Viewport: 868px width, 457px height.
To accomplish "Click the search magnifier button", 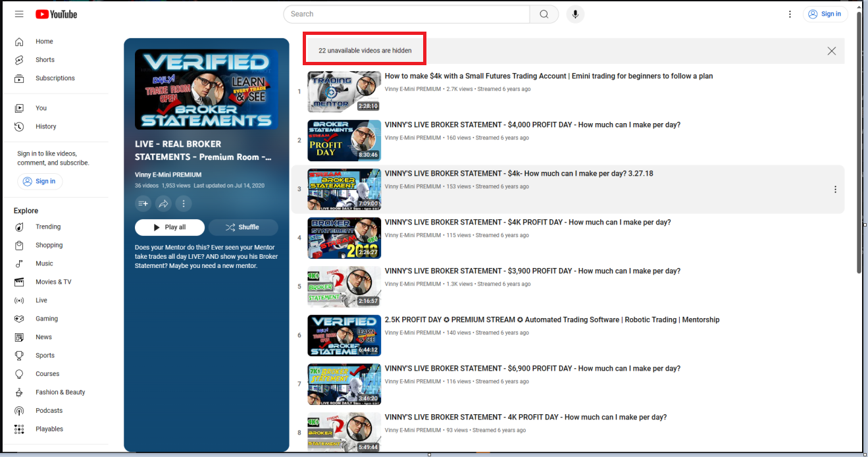I will click(x=544, y=14).
